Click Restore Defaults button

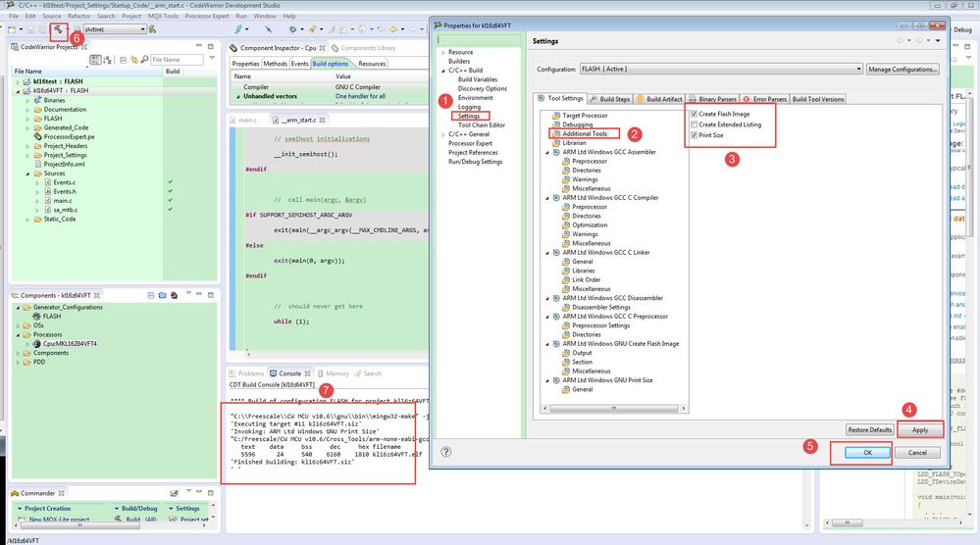(869, 430)
